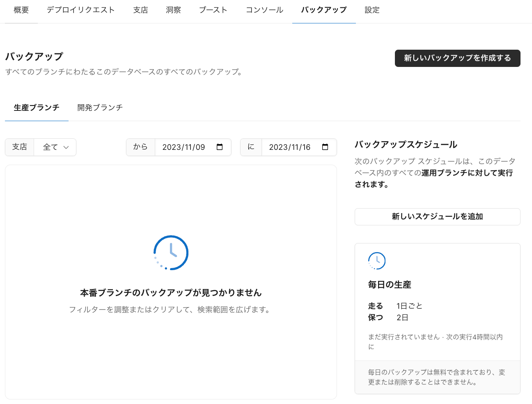
Task: Click 新しいスケジュールを追加 button
Action: 437,217
